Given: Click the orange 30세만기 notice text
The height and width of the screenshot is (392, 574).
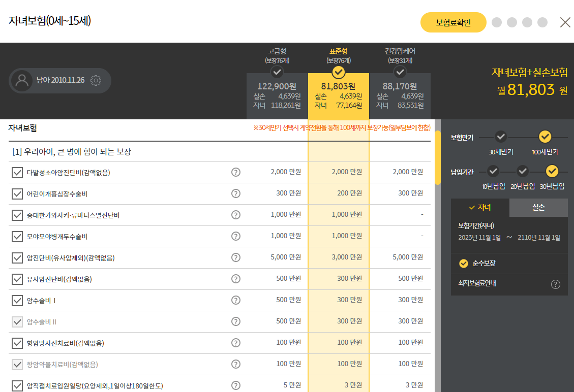Looking at the screenshot, I should pos(342,127).
